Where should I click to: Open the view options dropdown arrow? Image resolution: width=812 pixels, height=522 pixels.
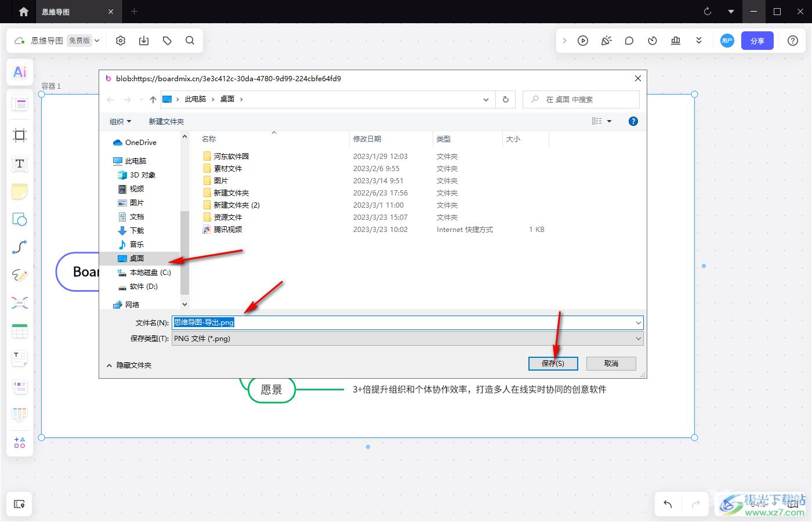coord(609,121)
